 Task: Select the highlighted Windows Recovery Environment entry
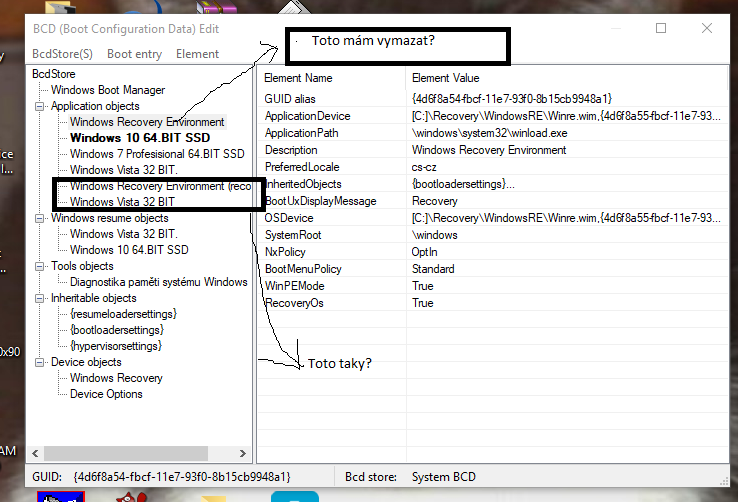[147, 122]
